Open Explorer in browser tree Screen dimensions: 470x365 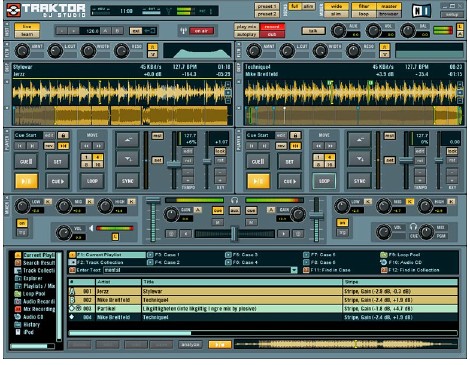(x=29, y=278)
